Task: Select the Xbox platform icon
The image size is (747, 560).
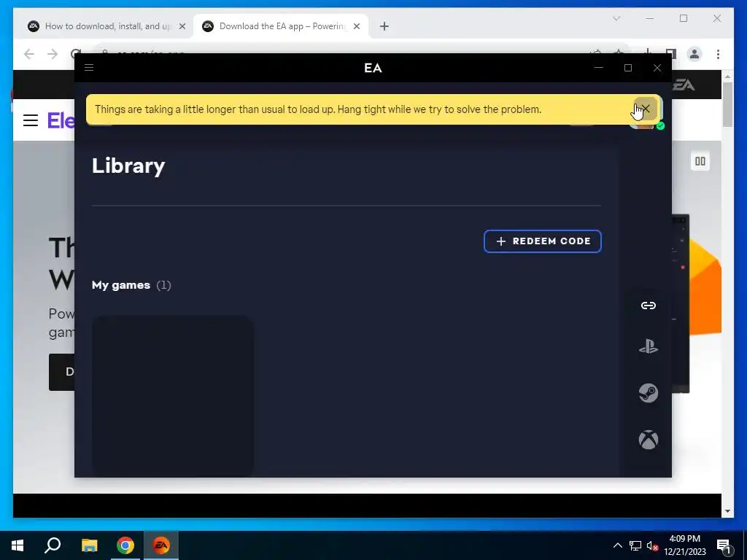Action: [648, 440]
